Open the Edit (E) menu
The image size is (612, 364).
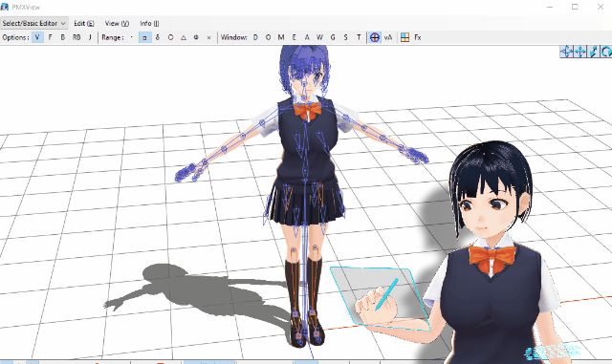coord(84,24)
